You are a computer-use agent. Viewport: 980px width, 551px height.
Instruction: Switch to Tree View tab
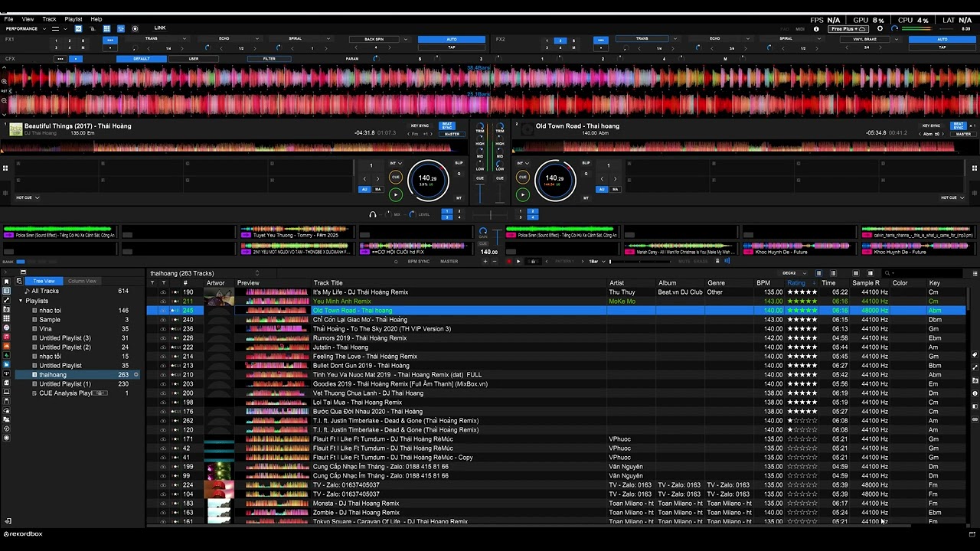(x=44, y=282)
